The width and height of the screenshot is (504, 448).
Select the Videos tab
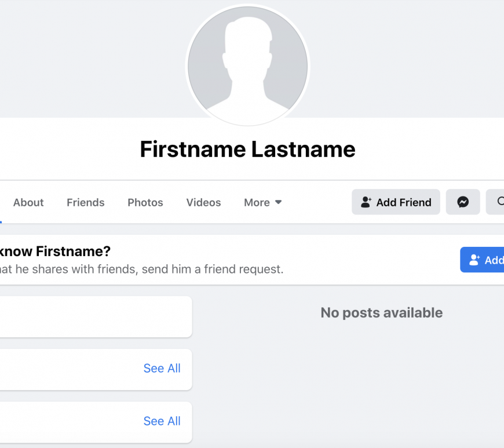203,202
